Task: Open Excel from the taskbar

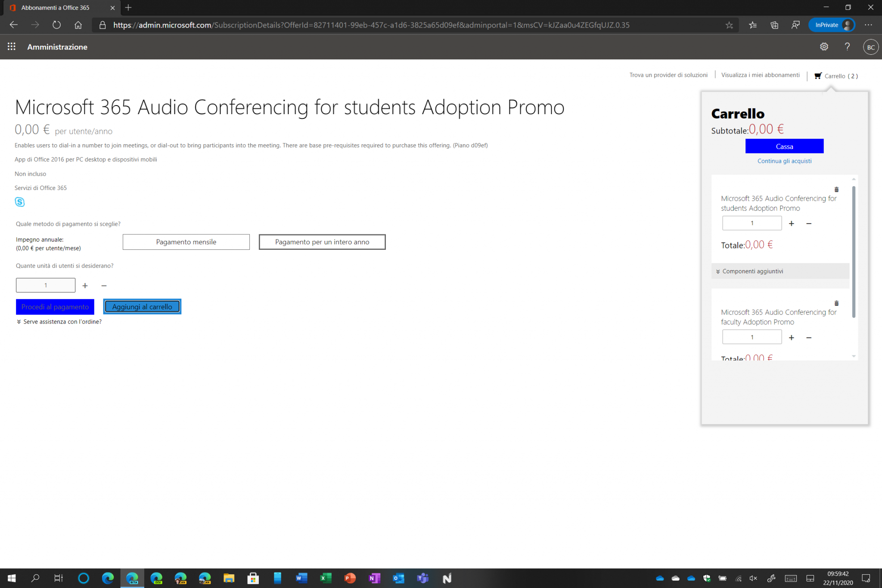Action: click(326, 578)
